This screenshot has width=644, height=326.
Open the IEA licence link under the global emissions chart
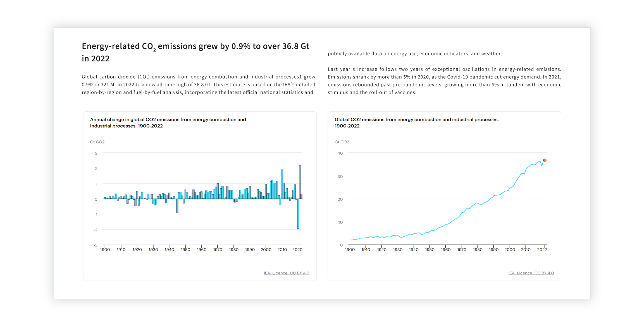531,273
